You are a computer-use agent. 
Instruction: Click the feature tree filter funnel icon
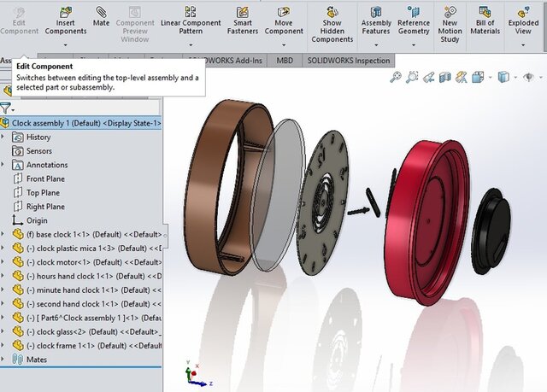[x=5, y=108]
